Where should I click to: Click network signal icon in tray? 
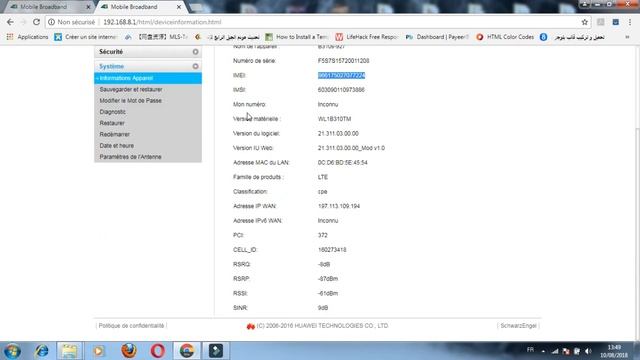pyautogui.click(x=555, y=351)
